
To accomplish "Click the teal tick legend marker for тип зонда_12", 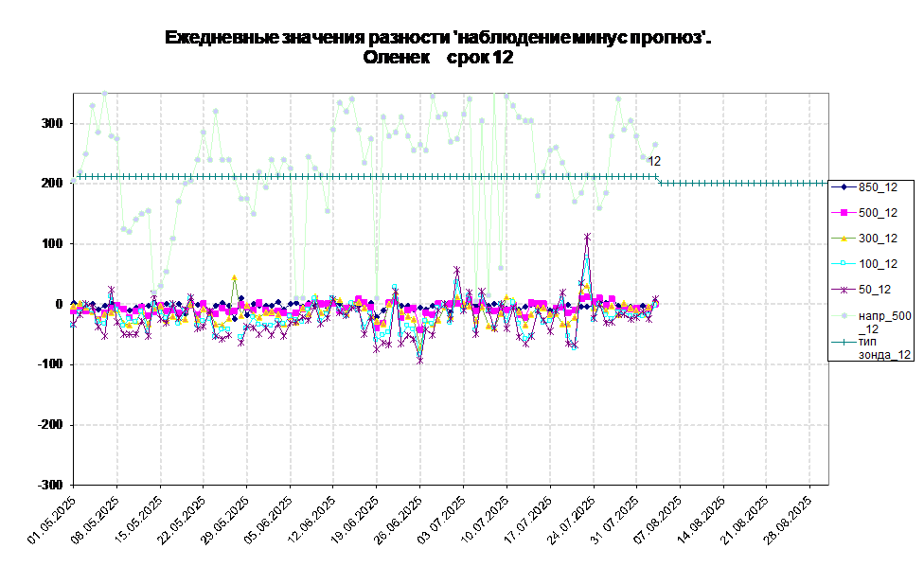I will pos(844,341).
